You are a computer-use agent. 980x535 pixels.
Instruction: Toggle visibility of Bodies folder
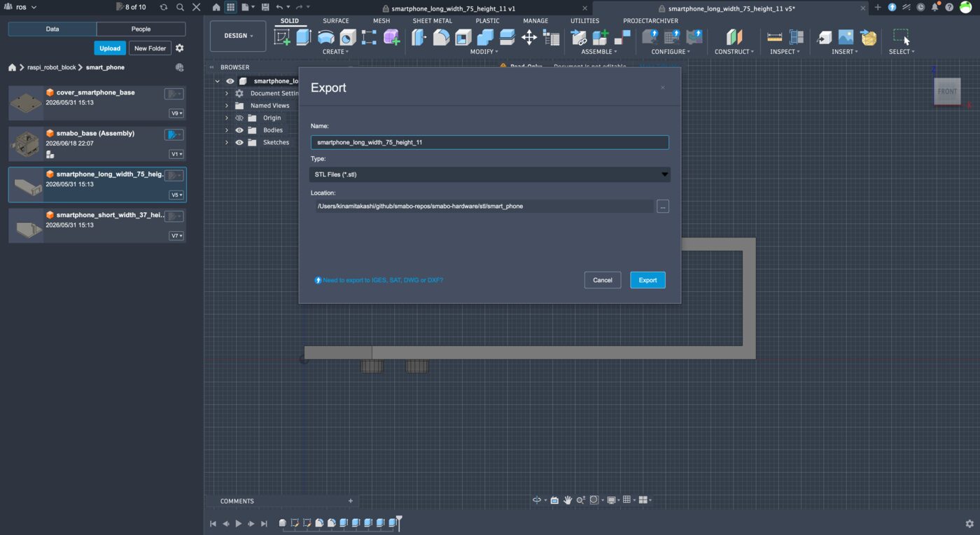[x=239, y=130]
